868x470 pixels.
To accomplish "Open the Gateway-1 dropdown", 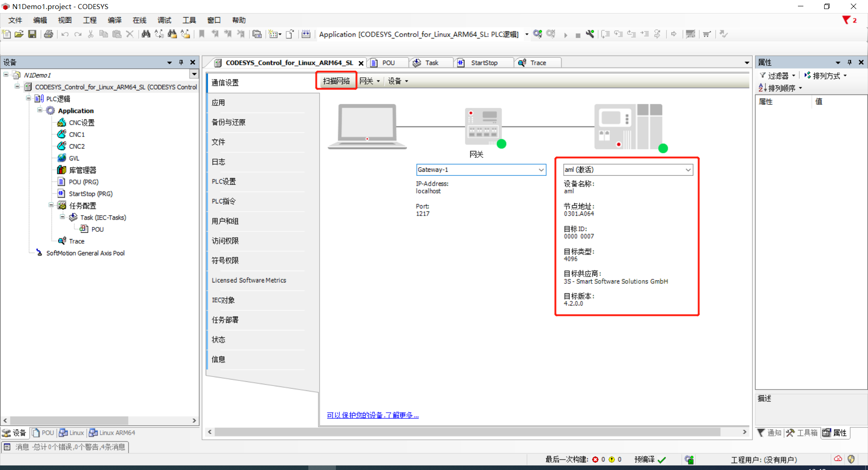I will (x=541, y=169).
